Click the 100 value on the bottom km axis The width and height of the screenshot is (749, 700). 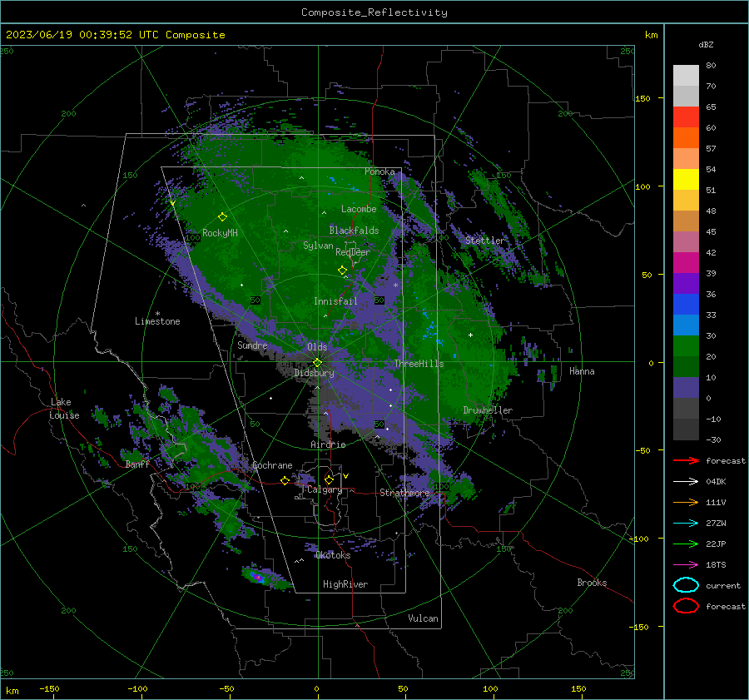point(490,689)
